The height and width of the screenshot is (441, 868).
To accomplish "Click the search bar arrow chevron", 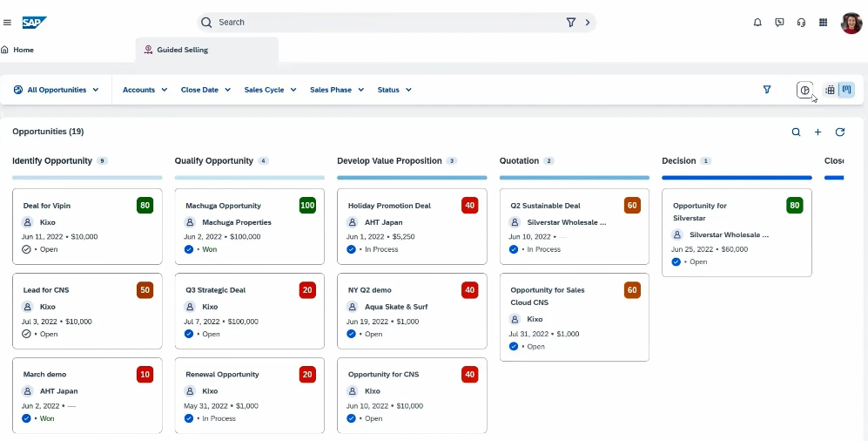I will [x=588, y=22].
